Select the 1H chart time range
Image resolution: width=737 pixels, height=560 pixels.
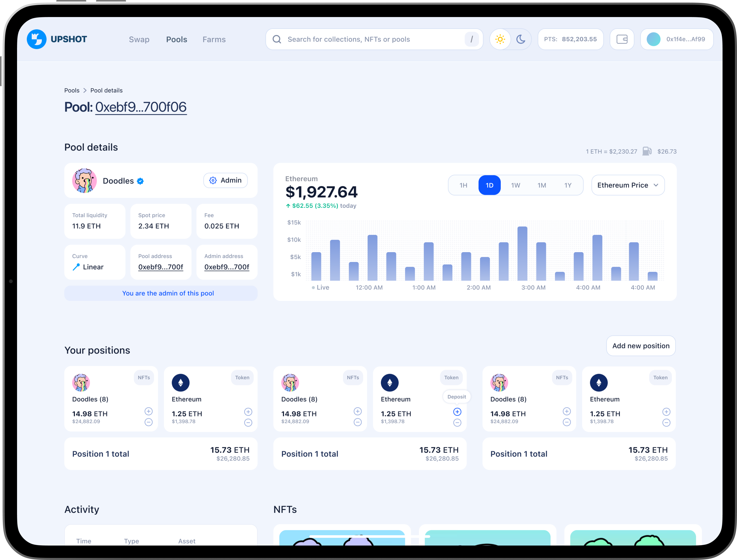click(463, 185)
